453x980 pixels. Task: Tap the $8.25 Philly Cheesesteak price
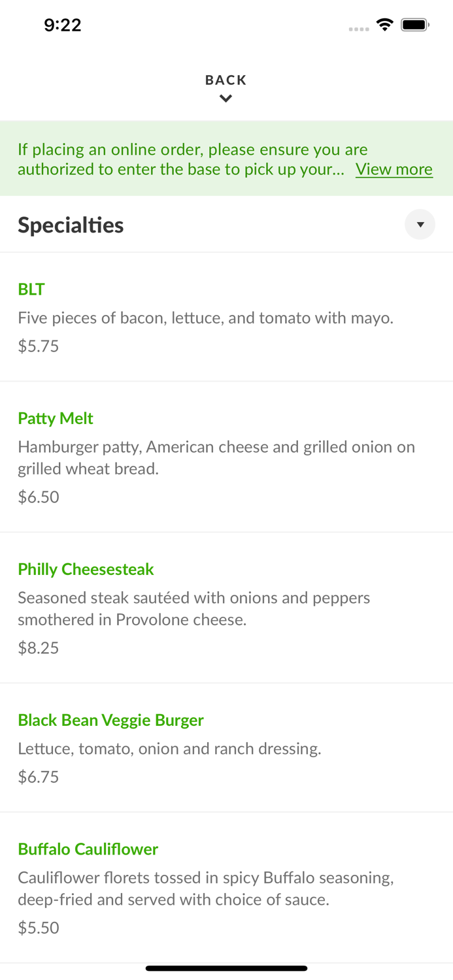click(x=38, y=647)
